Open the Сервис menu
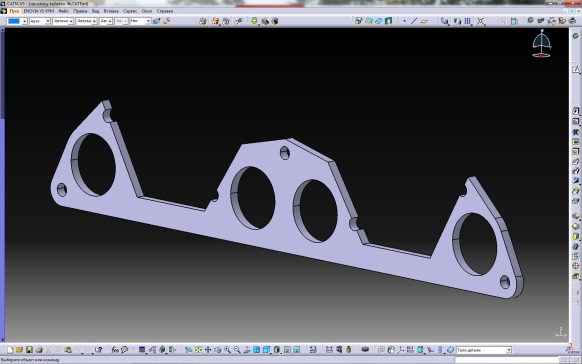Screen dimensions: 582x364 pyautogui.click(x=130, y=11)
